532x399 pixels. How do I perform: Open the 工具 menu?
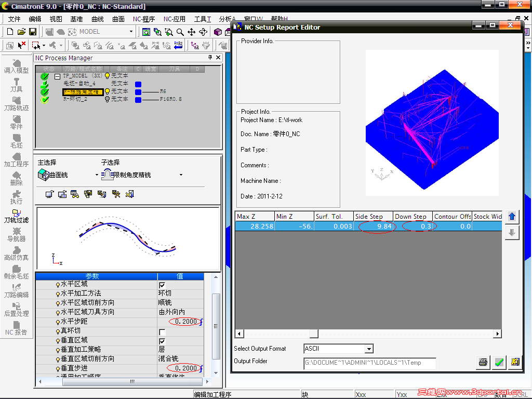click(203, 19)
